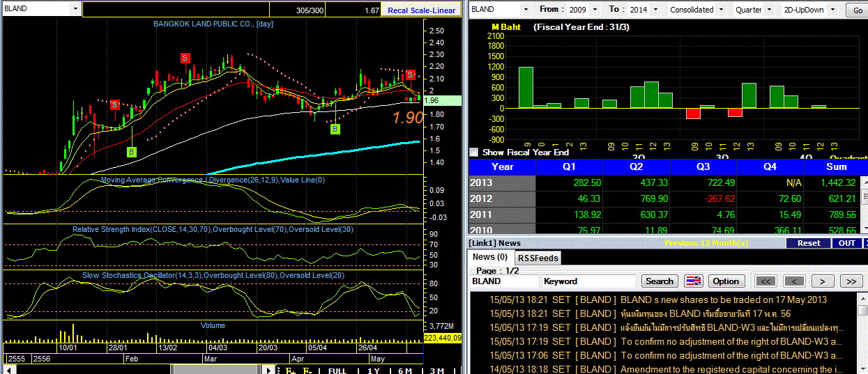The height and width of the screenshot is (374, 868).
Task: Click the 305/300 field in chart header
Action: 298,10
